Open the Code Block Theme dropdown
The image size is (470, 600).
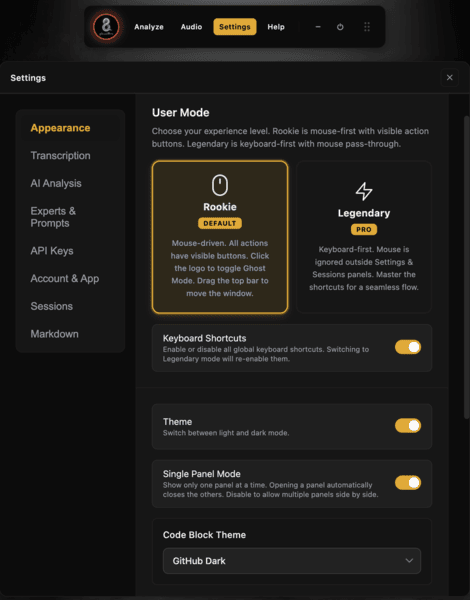292,561
